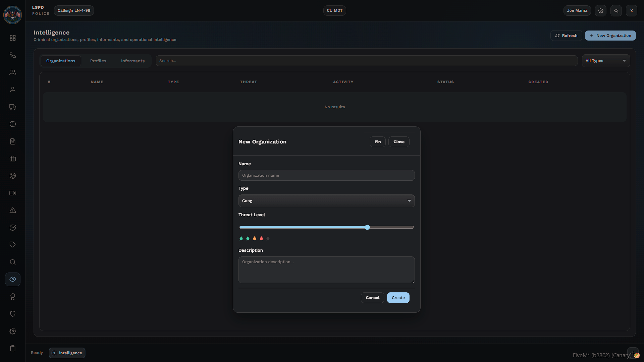644x362 pixels.
Task: Set threat level to fifth star
Action: (268, 239)
